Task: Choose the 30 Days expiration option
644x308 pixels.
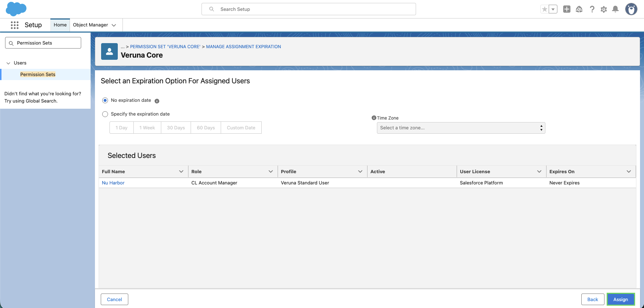Action: [176, 128]
